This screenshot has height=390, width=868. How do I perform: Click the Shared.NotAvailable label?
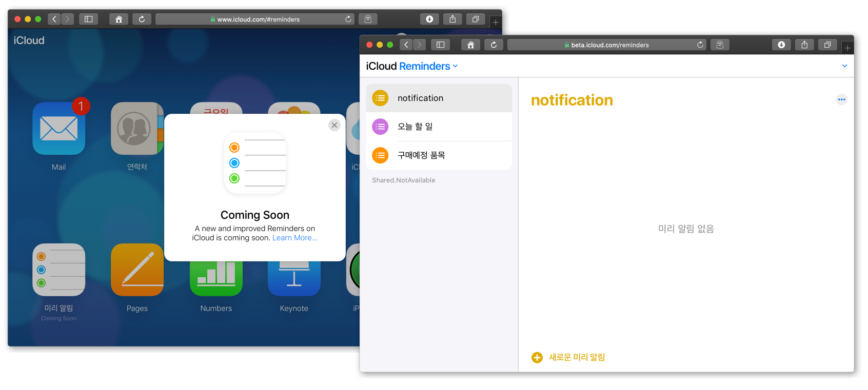click(x=404, y=180)
